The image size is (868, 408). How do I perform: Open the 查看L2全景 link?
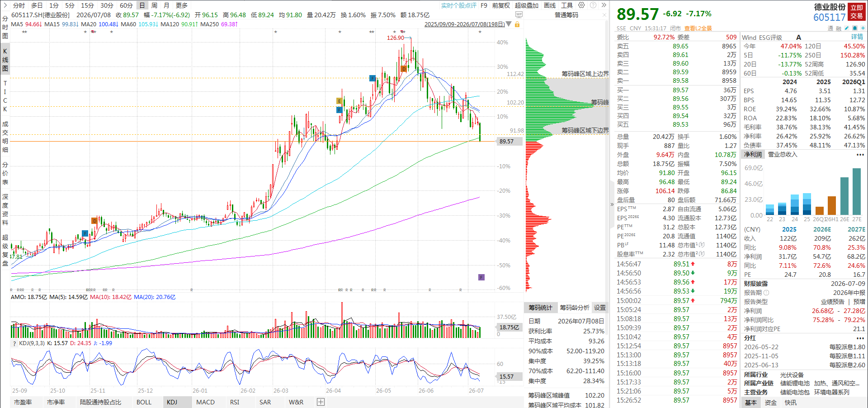click(x=698, y=28)
